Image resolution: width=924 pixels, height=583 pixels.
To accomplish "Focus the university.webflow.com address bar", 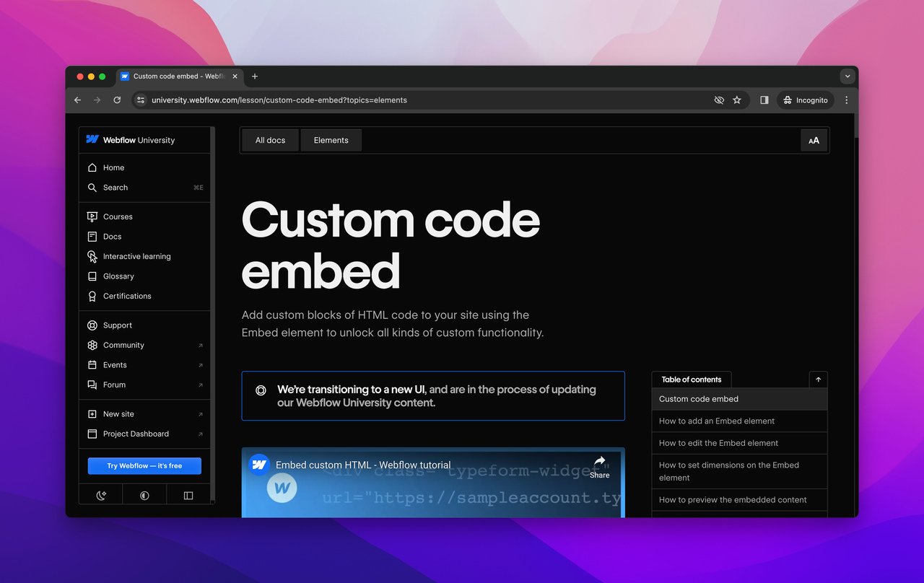I will (x=279, y=100).
